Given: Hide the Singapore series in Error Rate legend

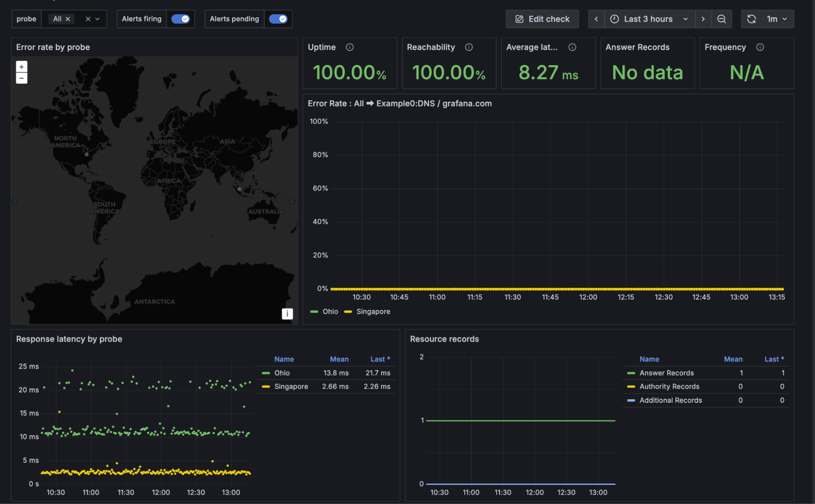Looking at the screenshot, I should pos(373,311).
